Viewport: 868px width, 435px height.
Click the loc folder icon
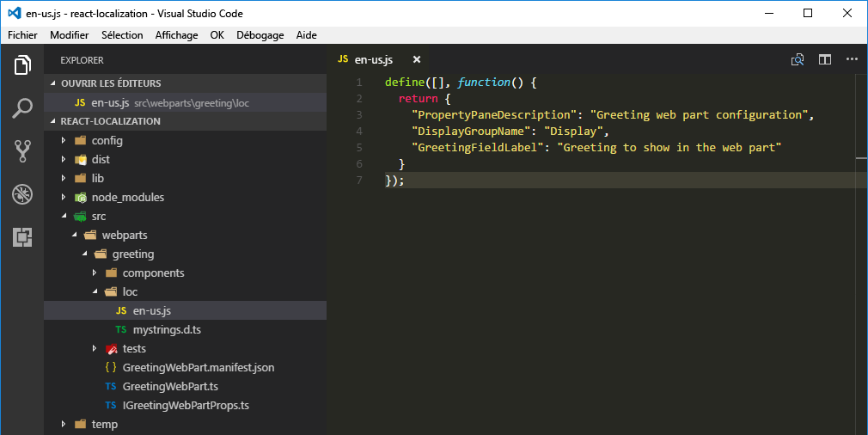(x=111, y=291)
